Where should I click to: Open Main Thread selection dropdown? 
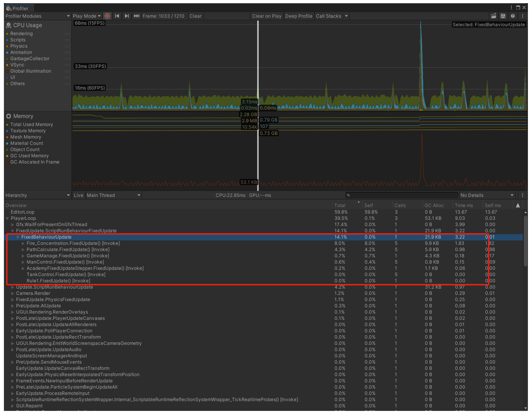coord(114,195)
